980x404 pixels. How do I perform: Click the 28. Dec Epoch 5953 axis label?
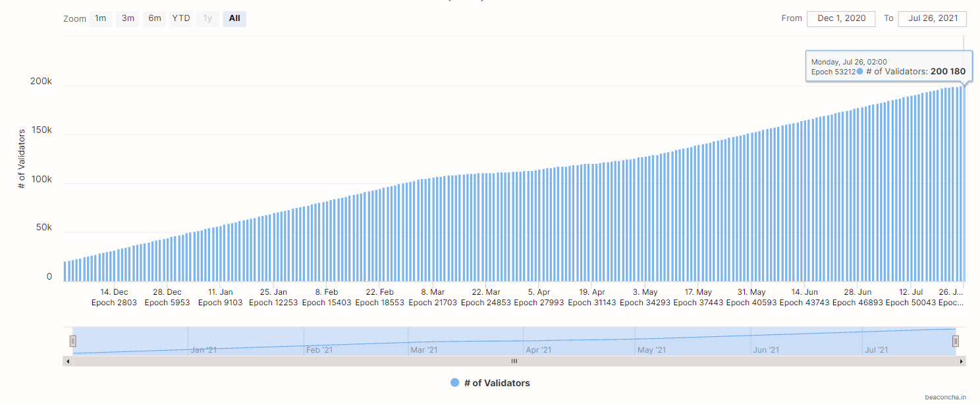(167, 297)
